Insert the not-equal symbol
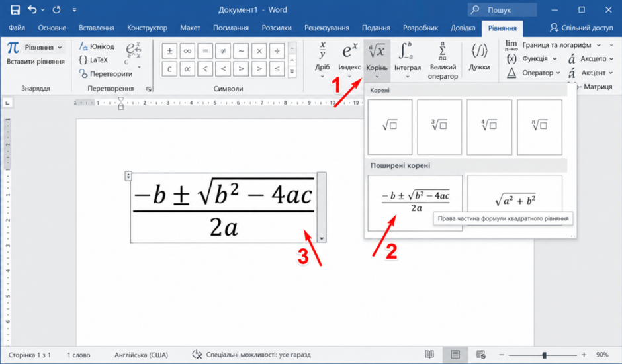 click(224, 51)
